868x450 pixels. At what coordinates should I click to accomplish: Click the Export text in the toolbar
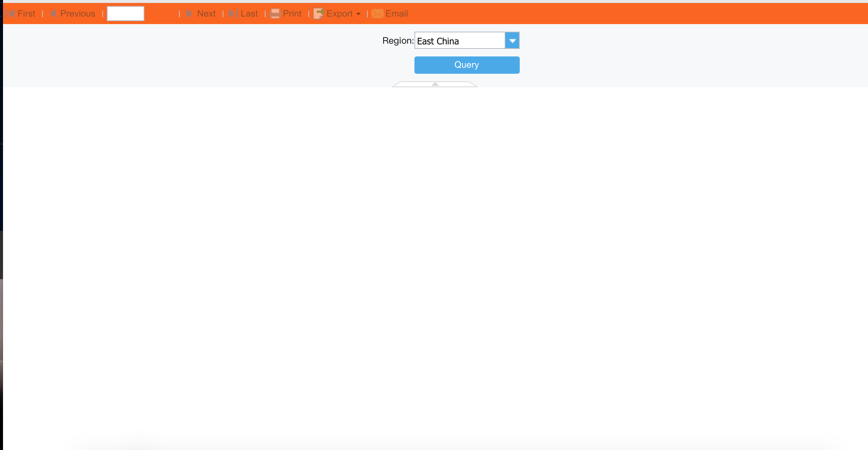click(340, 14)
